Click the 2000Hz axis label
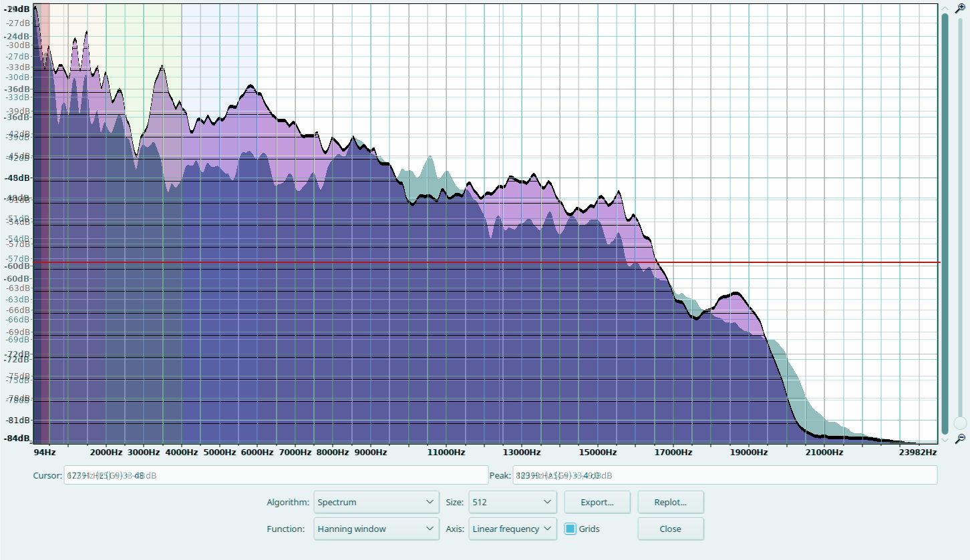The image size is (970, 560). (x=106, y=452)
